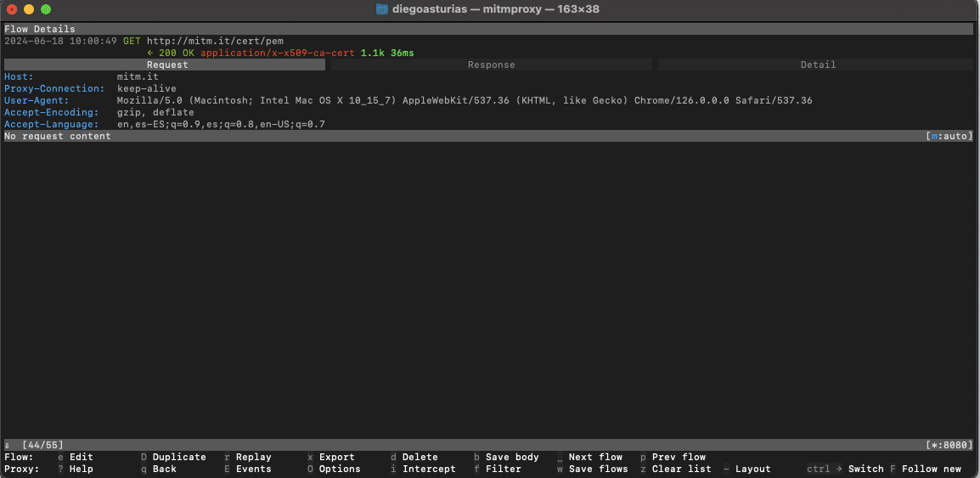Screen dimensions: 980x478
Task: Click the Mozilla/5.0 User-Agent value
Action: point(465,100)
